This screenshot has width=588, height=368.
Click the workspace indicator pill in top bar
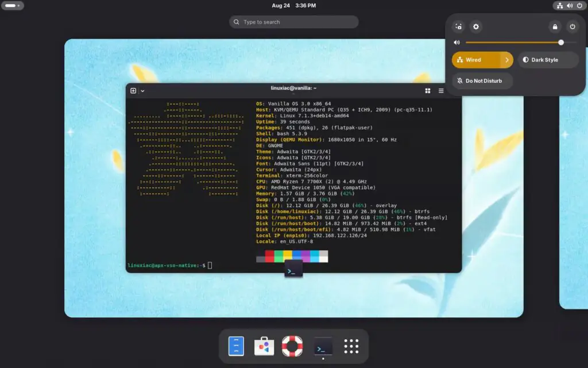click(13, 6)
